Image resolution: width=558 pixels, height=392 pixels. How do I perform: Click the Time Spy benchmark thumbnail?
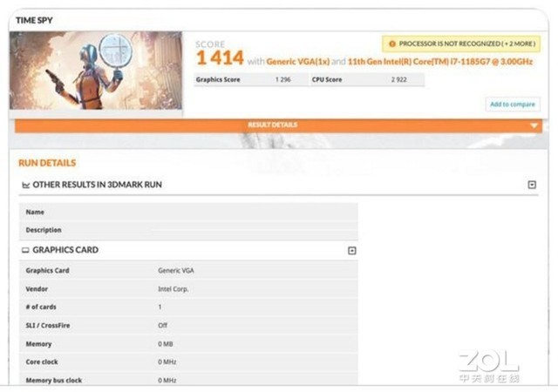click(96, 71)
